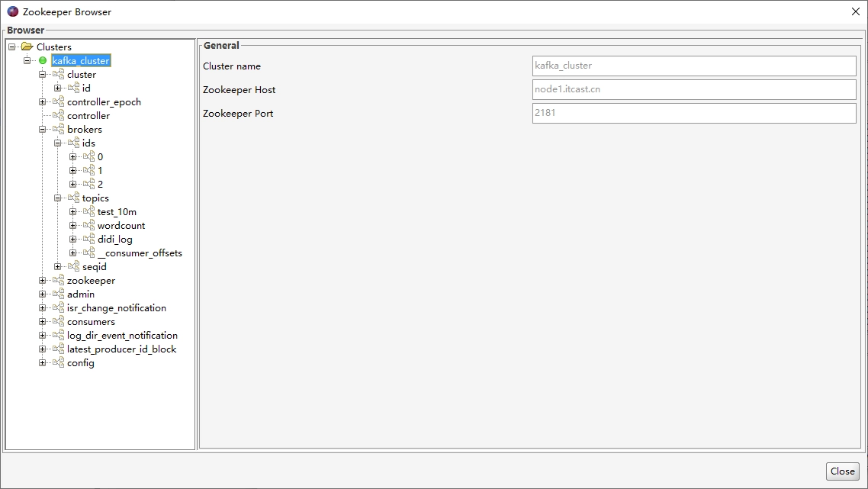Select the isr_change_notification node
This screenshot has width=868, height=489.
pyautogui.click(x=116, y=308)
